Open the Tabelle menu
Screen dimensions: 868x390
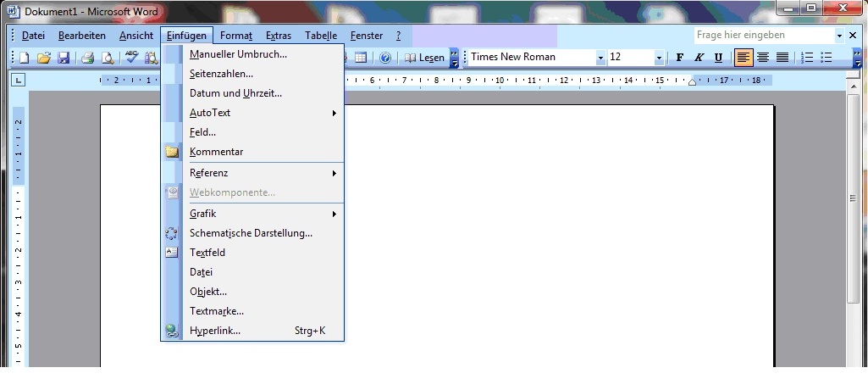click(x=321, y=36)
